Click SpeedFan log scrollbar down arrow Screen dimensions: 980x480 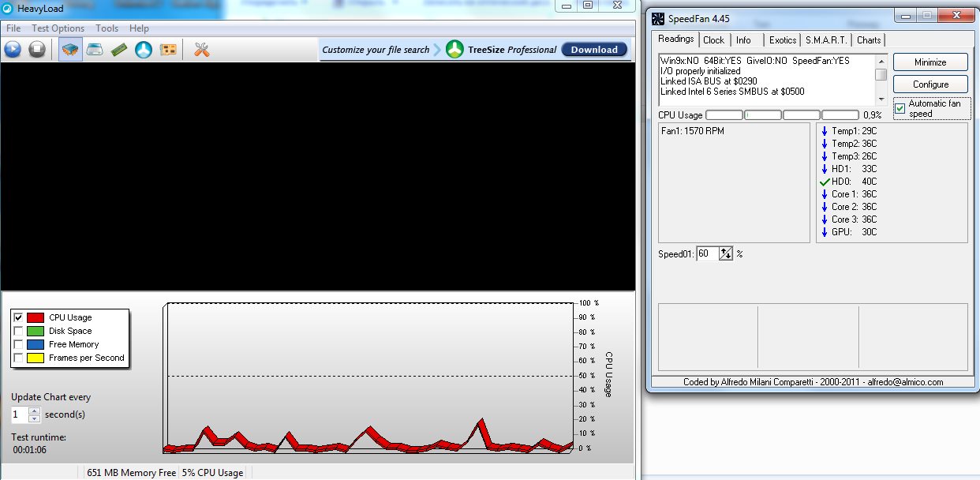click(x=881, y=99)
